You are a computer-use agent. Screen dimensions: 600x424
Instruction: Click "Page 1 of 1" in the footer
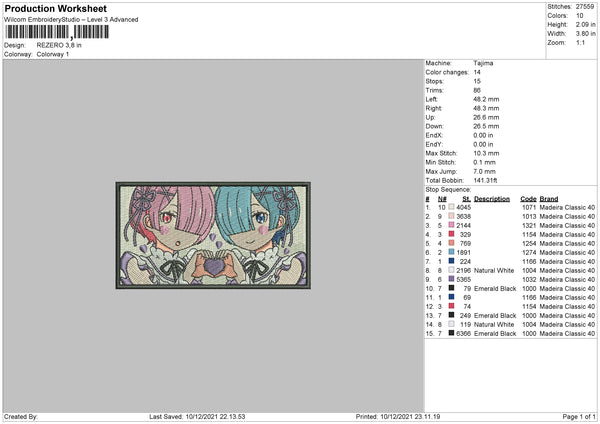click(x=579, y=417)
